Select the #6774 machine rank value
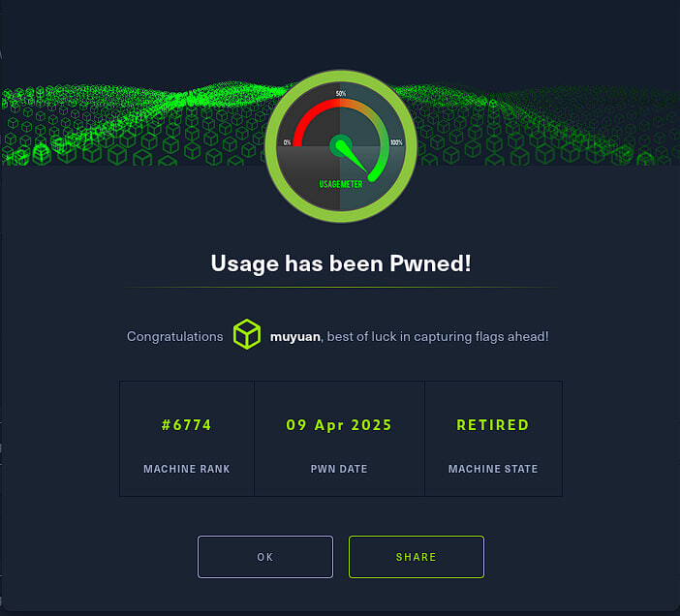 pos(187,425)
